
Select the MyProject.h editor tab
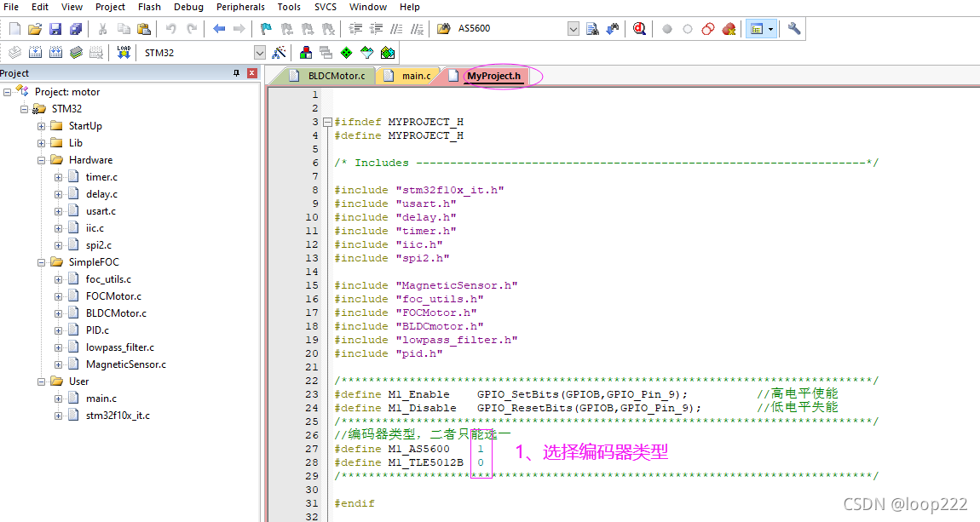tap(487, 76)
